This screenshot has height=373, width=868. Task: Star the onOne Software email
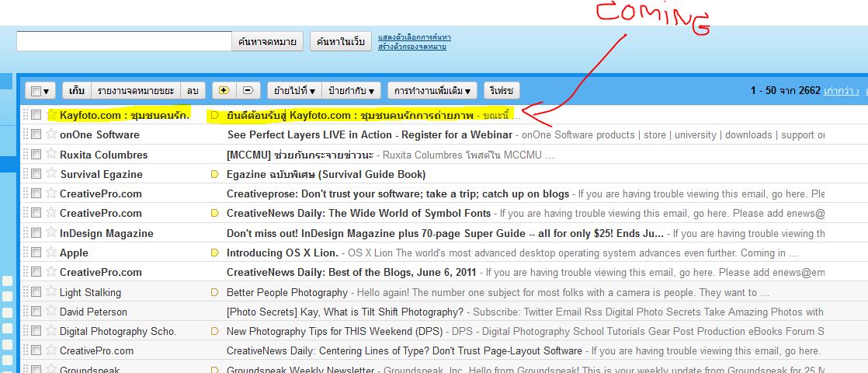tap(51, 134)
